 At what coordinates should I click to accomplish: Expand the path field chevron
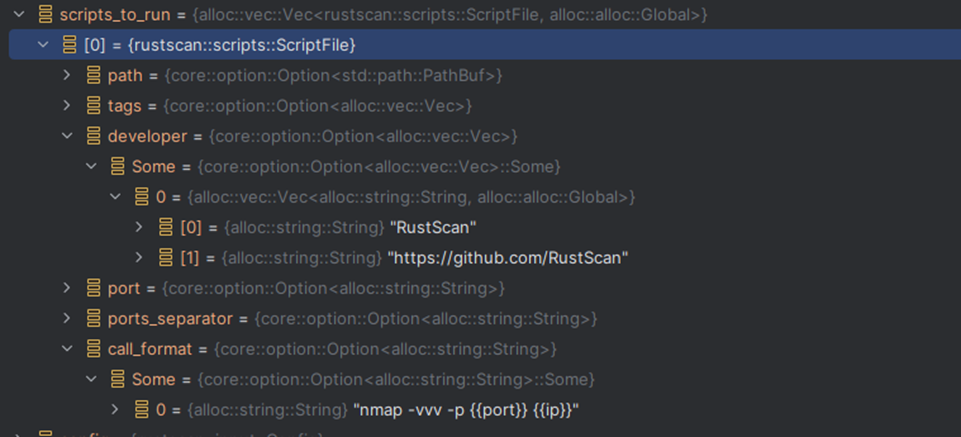[67, 75]
